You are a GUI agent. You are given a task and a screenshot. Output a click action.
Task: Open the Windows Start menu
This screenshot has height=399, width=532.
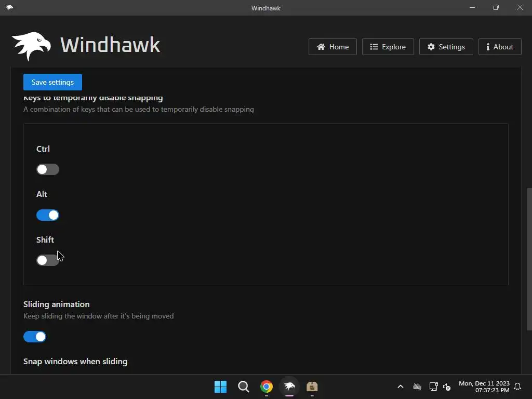(220, 387)
